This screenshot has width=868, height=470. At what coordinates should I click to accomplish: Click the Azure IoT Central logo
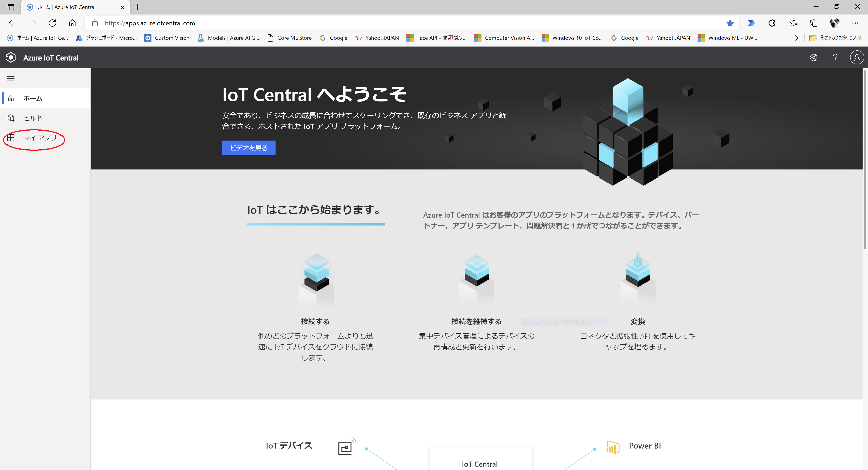[x=11, y=58]
